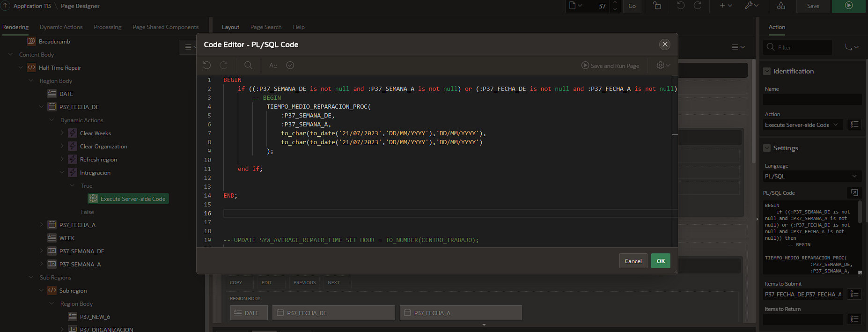Open Shared Components icon in top bar
Viewport: 868px width, 332px height.
[x=781, y=6]
